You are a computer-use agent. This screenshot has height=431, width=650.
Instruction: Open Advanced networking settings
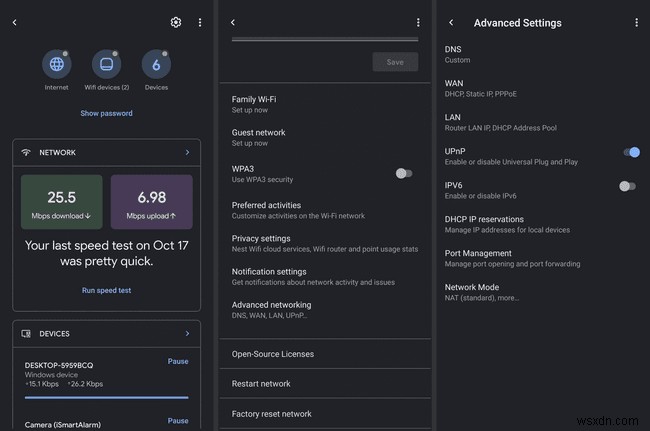click(x=271, y=309)
